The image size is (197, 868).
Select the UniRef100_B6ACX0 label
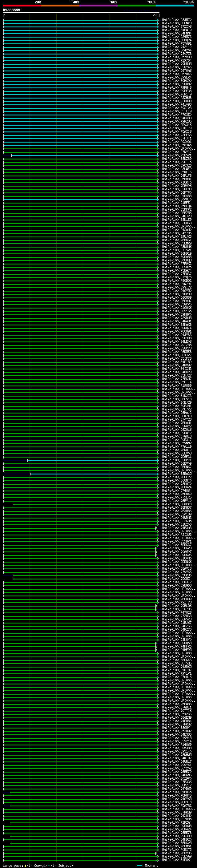(x=176, y=504)
